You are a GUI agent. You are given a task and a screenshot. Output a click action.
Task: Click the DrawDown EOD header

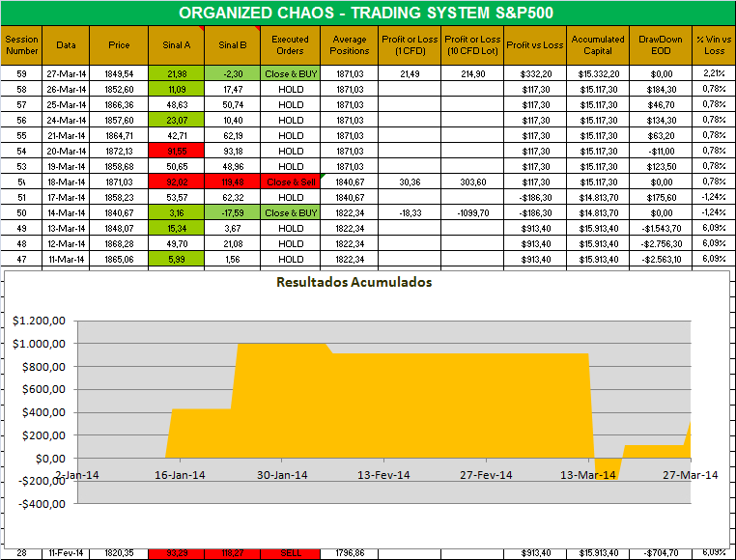pos(661,45)
